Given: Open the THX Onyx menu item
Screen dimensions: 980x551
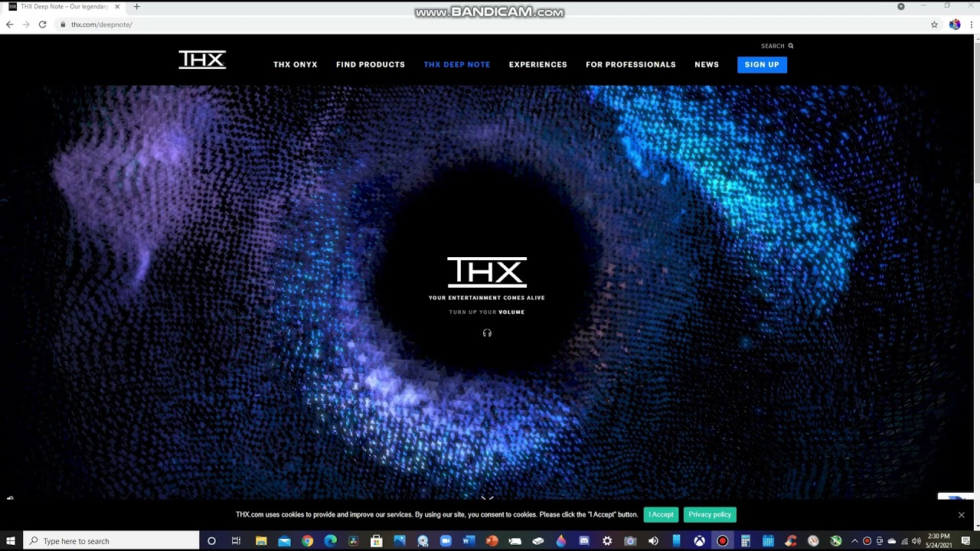Looking at the screenshot, I should pyautogui.click(x=296, y=64).
